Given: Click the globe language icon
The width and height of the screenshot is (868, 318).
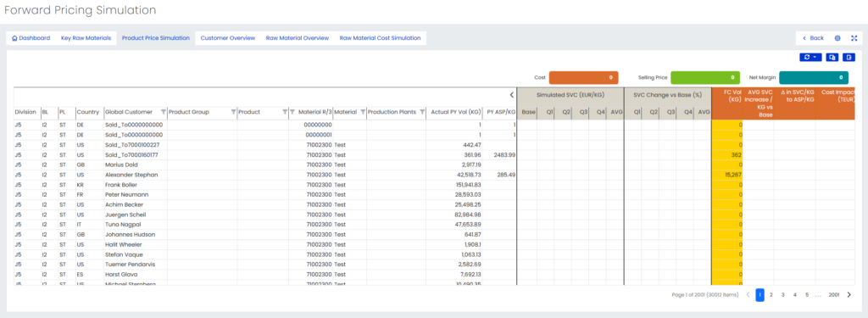Looking at the screenshot, I should tap(837, 38).
